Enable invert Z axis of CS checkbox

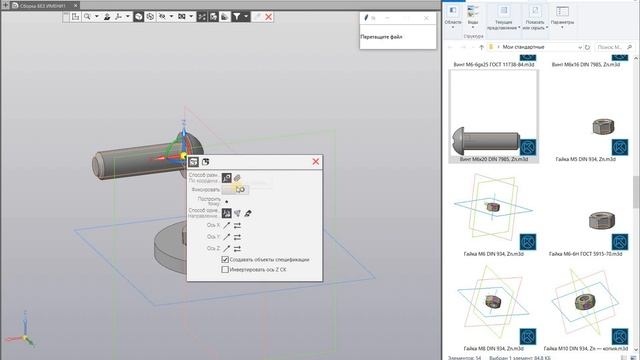click(225, 269)
